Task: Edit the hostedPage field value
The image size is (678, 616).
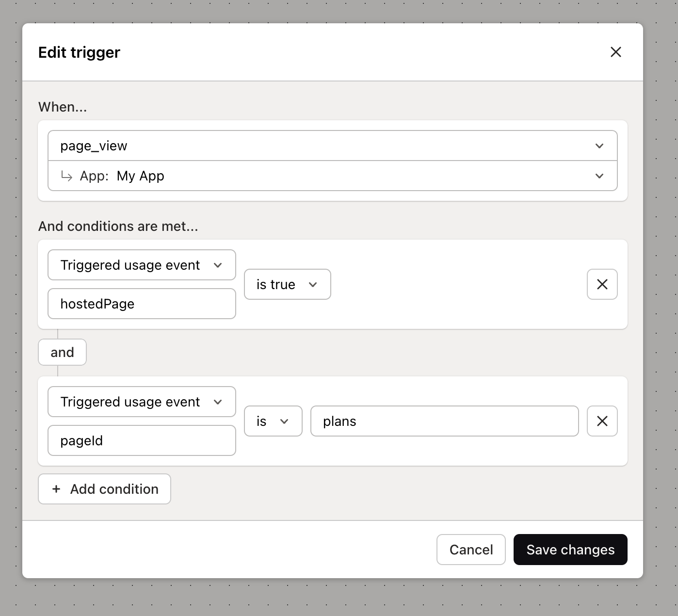Action: pos(141,304)
